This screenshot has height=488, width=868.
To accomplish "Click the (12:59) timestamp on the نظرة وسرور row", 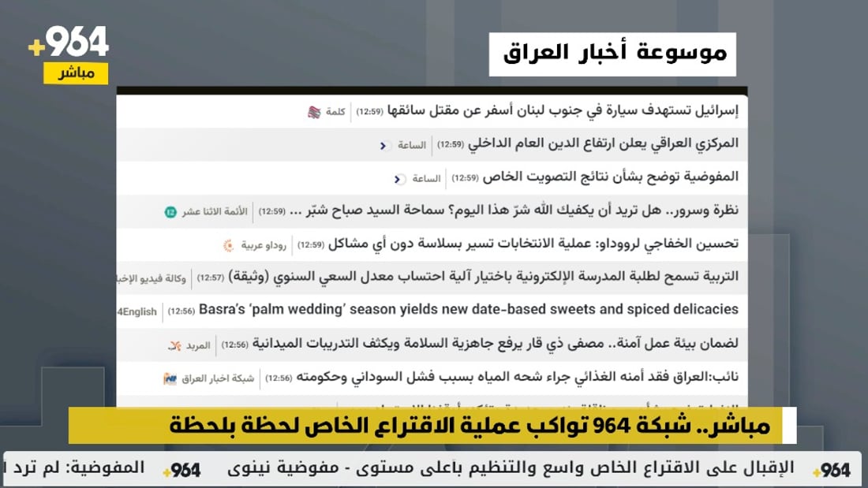I will [271, 211].
